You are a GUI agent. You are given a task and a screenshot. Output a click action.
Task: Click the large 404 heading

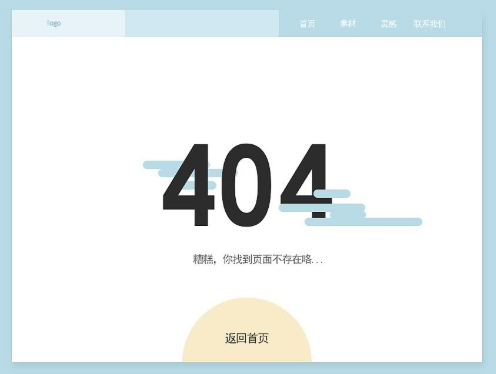(247, 185)
